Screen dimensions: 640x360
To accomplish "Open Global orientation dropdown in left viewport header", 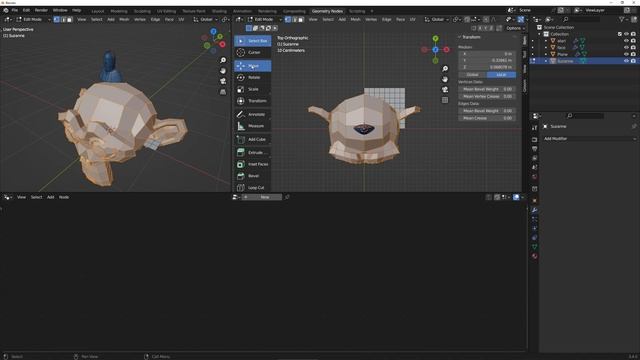I will (205, 19).
